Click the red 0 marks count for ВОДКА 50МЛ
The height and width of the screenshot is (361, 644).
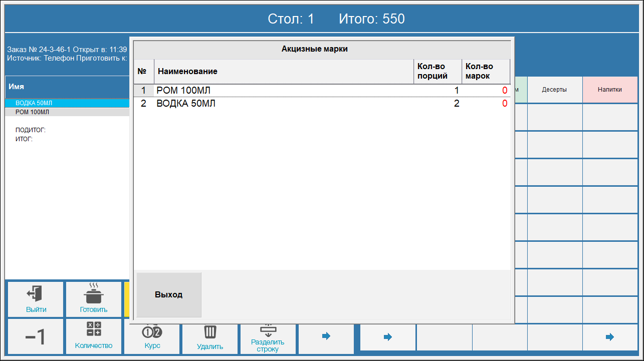tap(505, 104)
